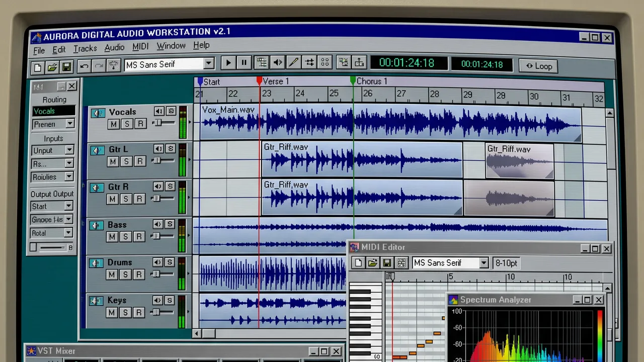Solo the Vocals track

(x=127, y=124)
